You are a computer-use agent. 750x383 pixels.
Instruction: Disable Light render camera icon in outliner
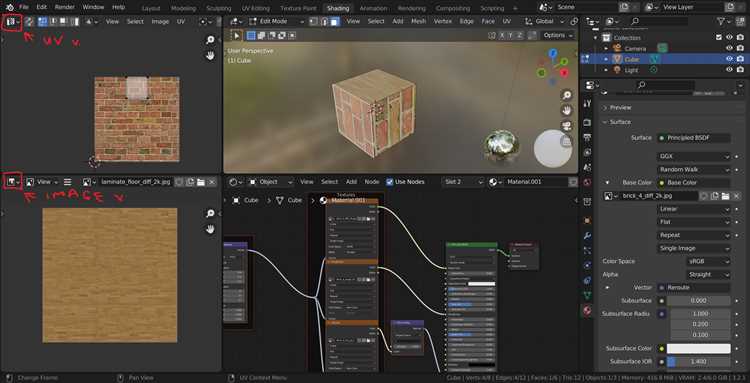[x=740, y=70]
